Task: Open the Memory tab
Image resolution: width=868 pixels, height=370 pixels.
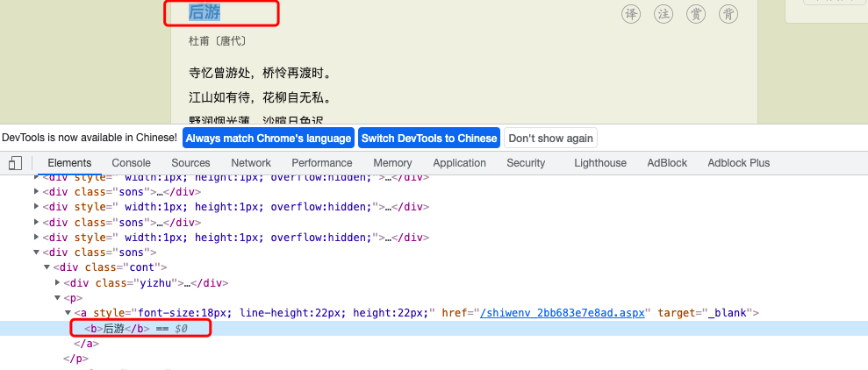Action: tap(392, 162)
